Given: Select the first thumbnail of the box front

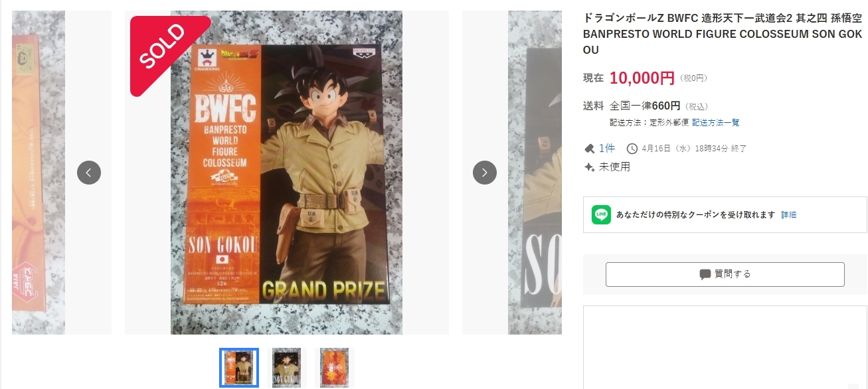Looking at the screenshot, I should point(239,368).
